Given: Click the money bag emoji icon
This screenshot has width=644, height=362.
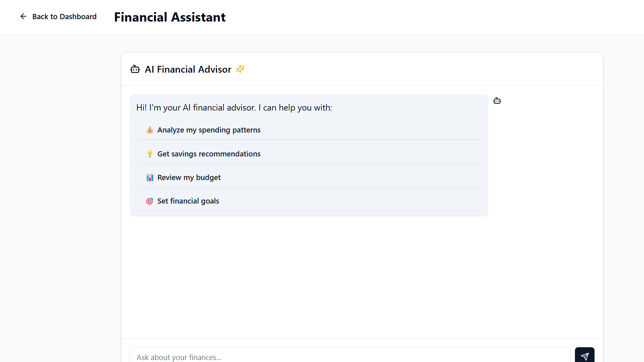Looking at the screenshot, I should click(x=150, y=130).
